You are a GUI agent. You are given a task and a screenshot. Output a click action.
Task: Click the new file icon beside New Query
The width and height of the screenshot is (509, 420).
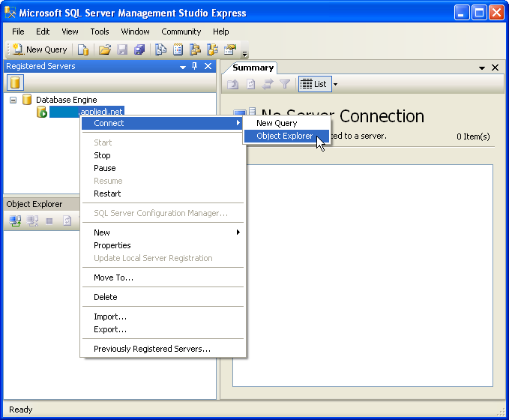[x=83, y=49]
